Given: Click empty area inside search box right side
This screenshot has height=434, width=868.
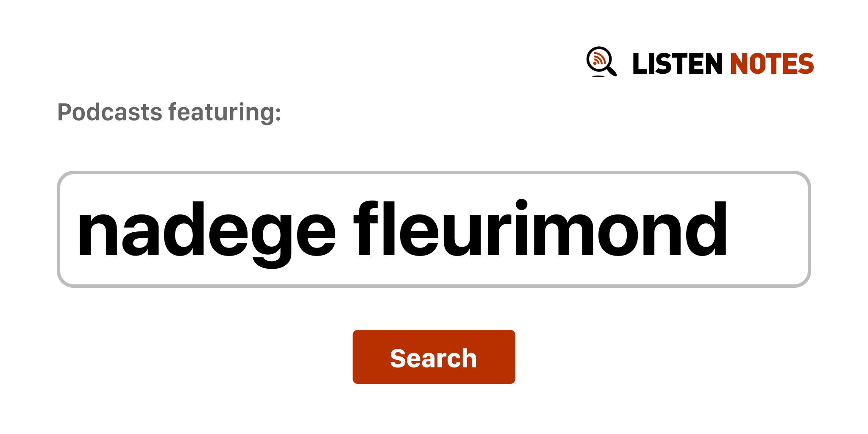Looking at the screenshot, I should coord(767,229).
